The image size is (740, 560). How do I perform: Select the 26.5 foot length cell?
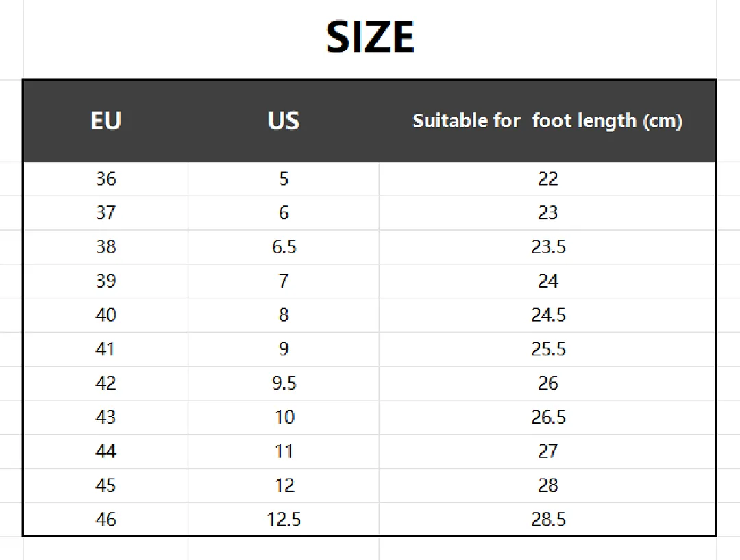pyautogui.click(x=548, y=417)
